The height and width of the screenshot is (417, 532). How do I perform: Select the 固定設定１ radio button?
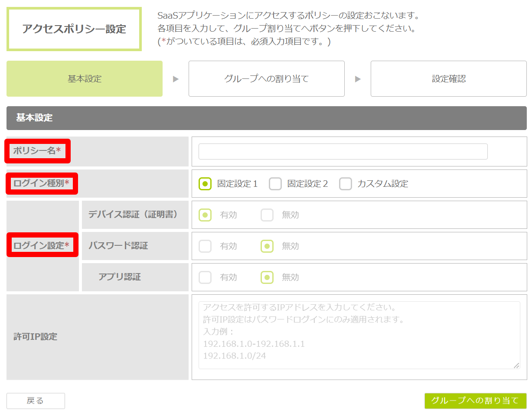(205, 184)
